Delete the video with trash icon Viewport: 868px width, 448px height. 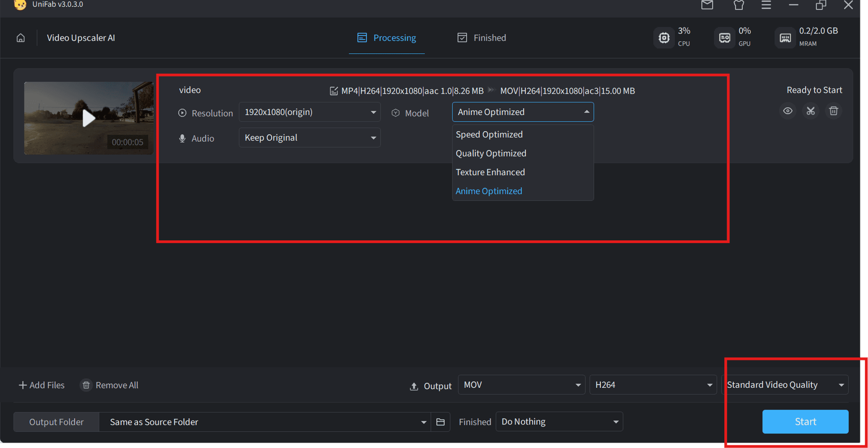coord(834,111)
